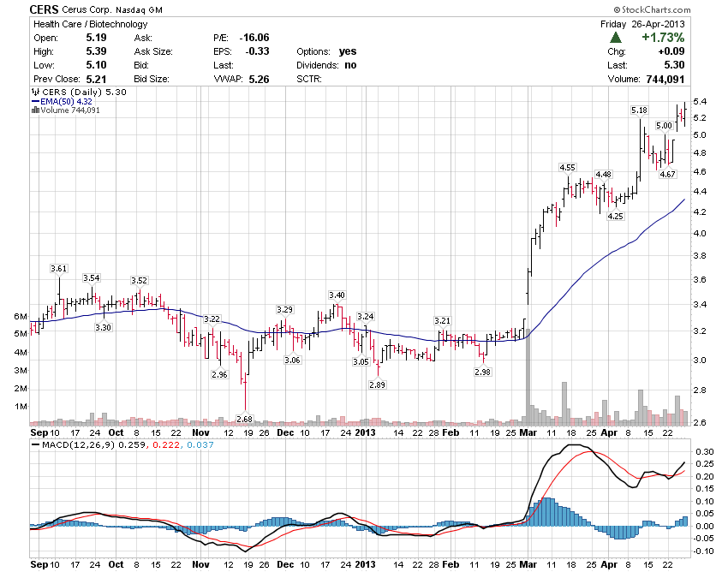Click the Dividends value no

pyautogui.click(x=350, y=65)
